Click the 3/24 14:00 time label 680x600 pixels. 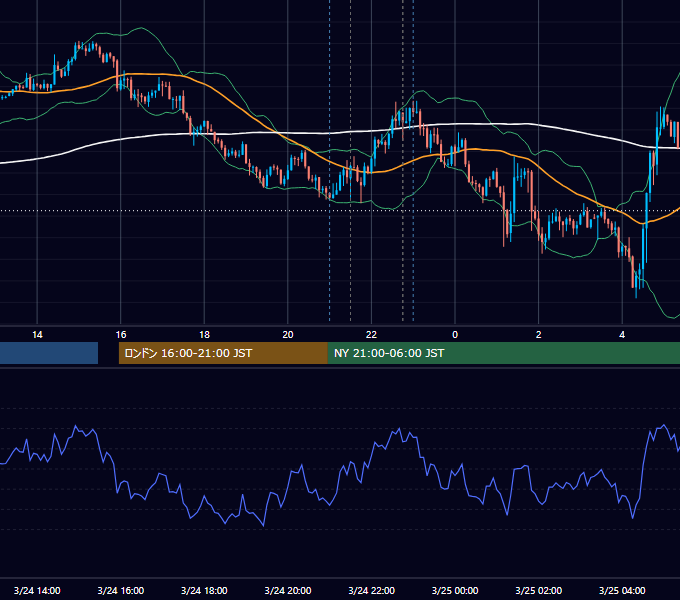pyautogui.click(x=37, y=590)
